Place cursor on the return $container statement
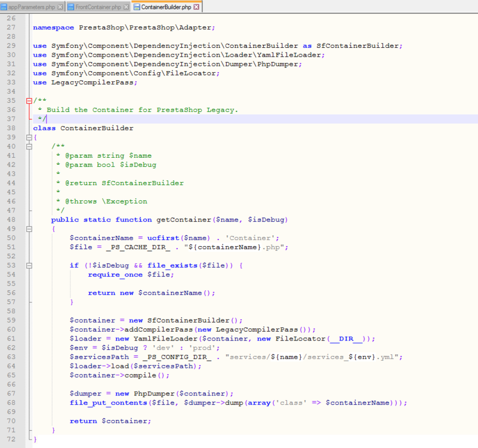Screen dimensions: 478x448 (x=110, y=421)
